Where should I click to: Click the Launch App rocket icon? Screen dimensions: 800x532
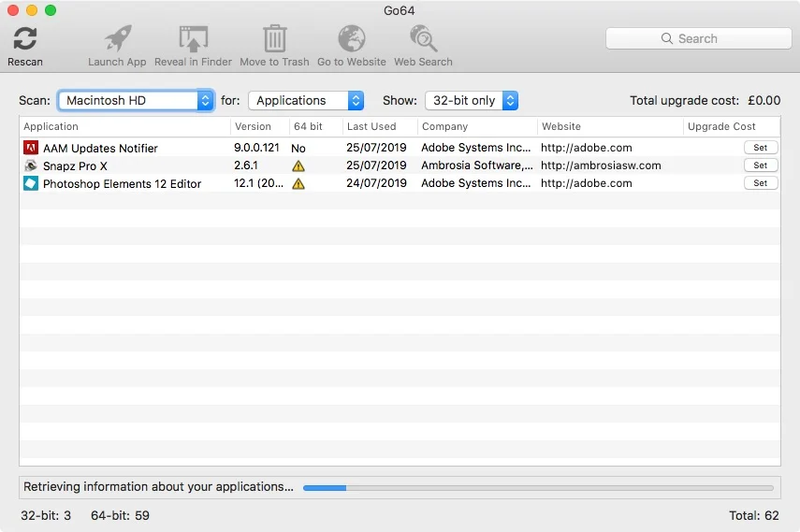point(118,38)
